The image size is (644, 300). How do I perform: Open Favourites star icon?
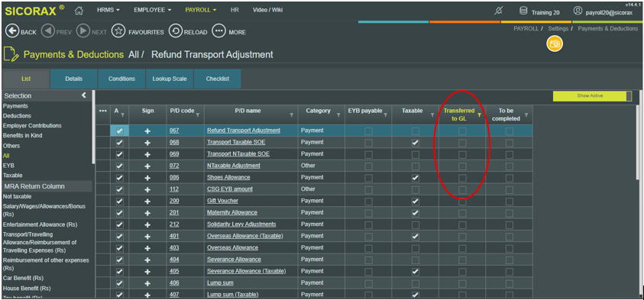point(118,31)
